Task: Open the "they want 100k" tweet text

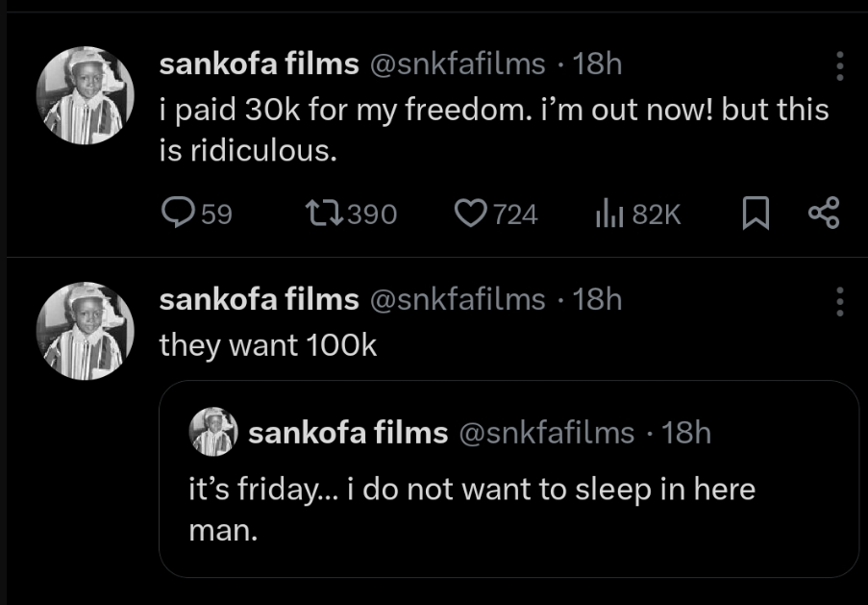Action: (268, 345)
